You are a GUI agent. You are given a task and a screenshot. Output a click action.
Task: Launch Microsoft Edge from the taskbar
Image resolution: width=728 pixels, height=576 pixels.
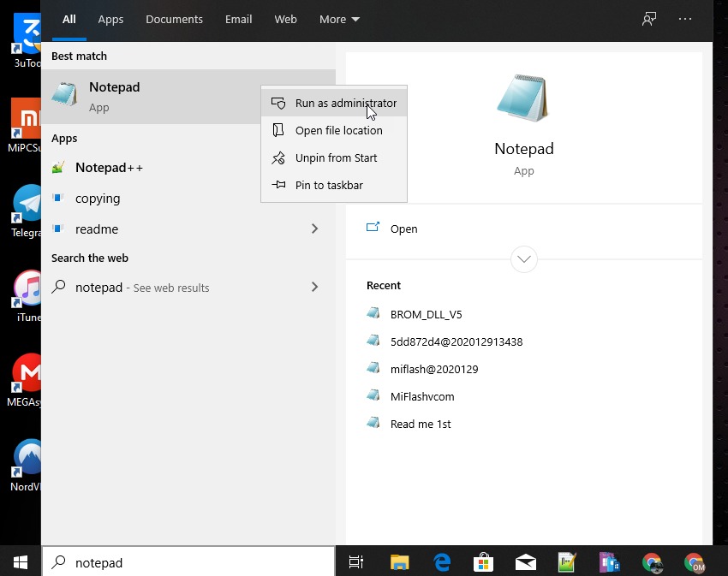[442, 562]
